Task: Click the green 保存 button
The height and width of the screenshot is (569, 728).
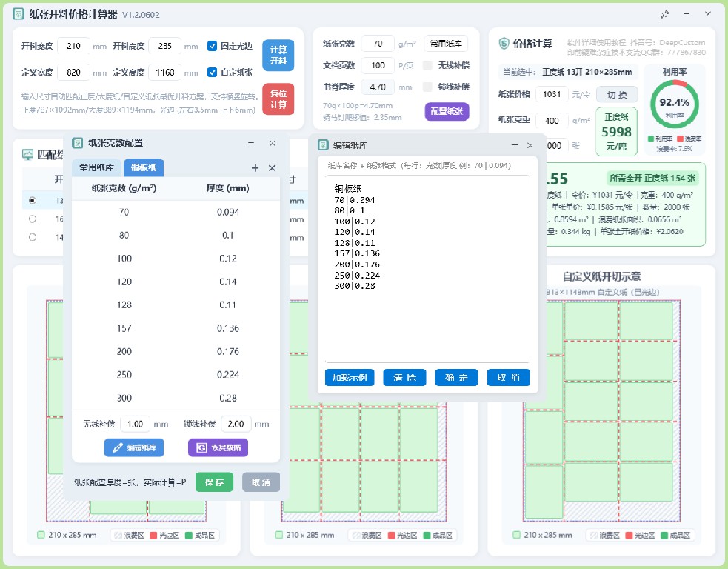Action: [214, 482]
